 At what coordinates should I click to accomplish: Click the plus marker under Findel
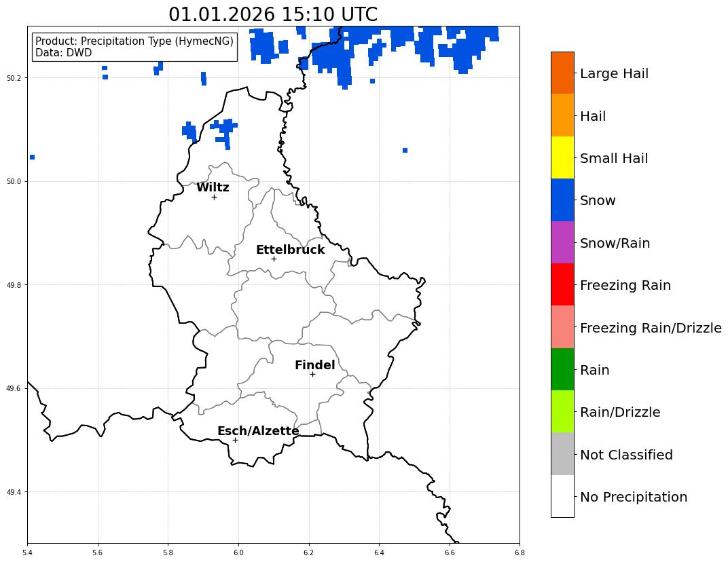coord(312,374)
